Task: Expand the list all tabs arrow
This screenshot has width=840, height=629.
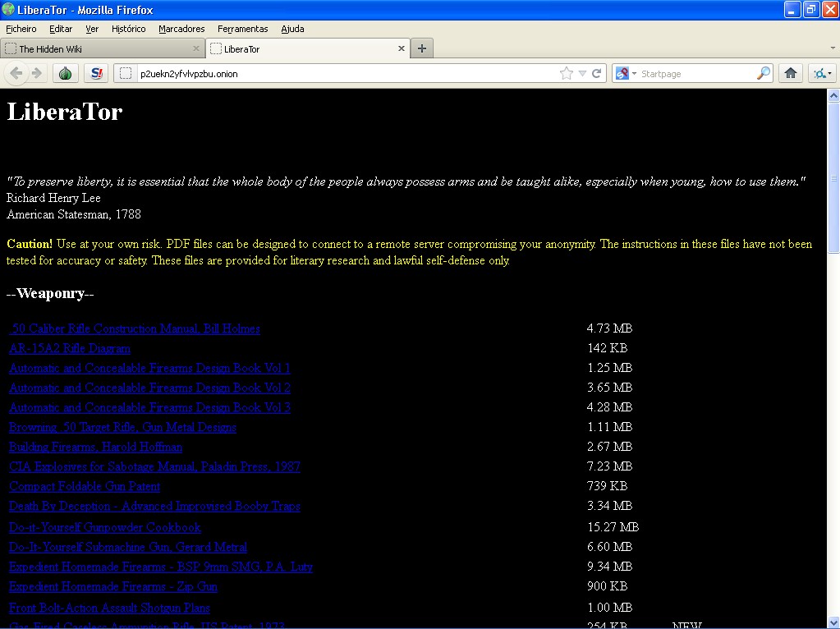Action: (833, 48)
